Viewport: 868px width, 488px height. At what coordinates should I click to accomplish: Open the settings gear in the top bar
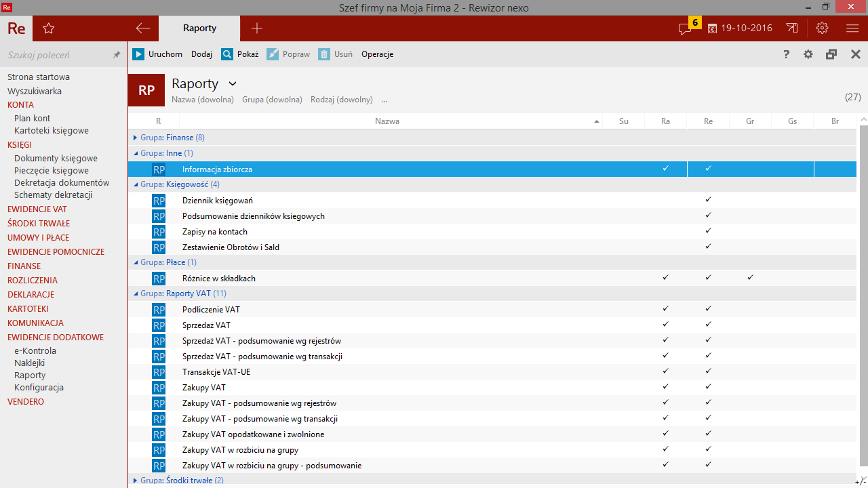coord(822,28)
